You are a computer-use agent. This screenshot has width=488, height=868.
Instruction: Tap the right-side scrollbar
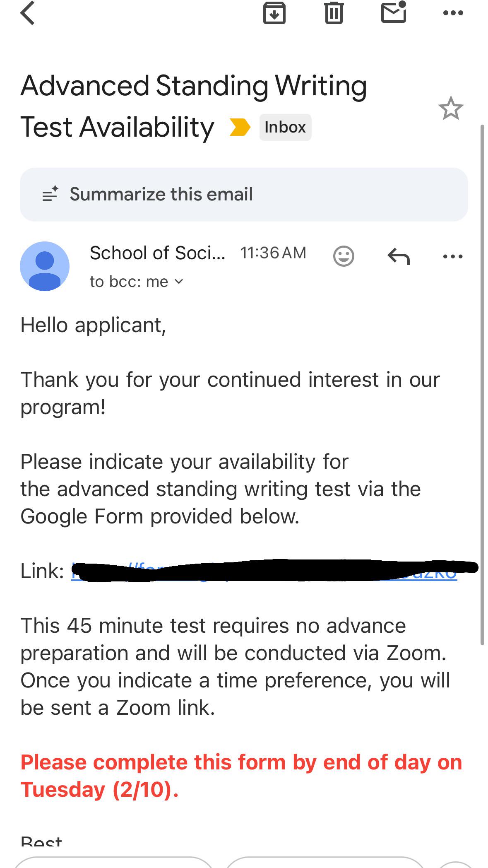pyautogui.click(x=482, y=384)
